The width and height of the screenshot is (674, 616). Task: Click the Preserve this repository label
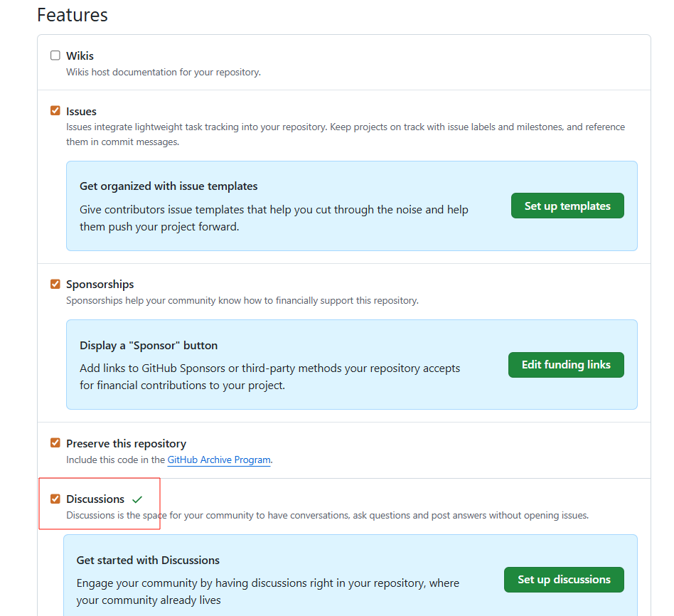(126, 443)
